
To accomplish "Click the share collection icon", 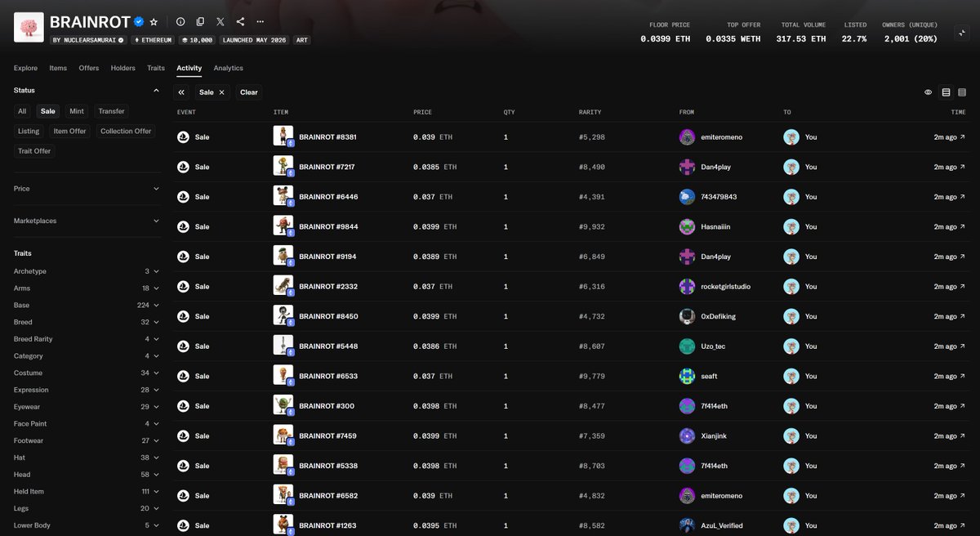I will (240, 22).
